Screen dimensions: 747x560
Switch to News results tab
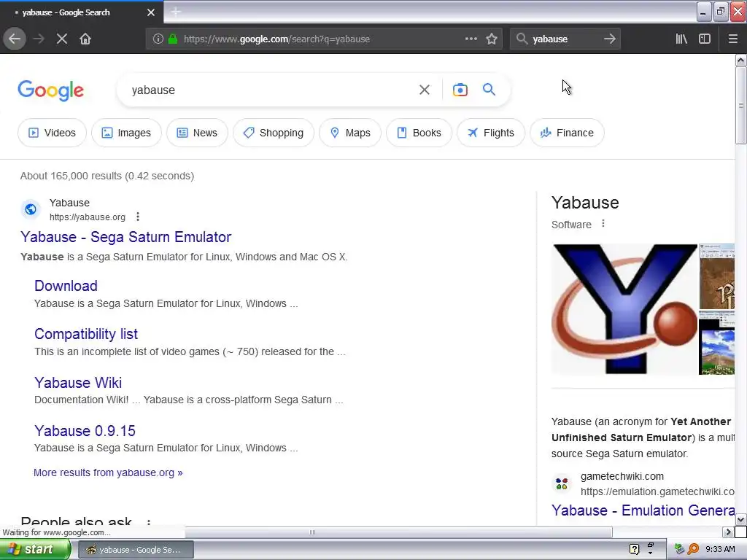(x=197, y=133)
